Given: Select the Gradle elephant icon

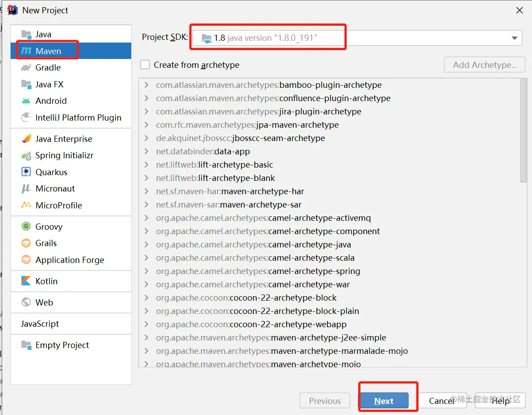Looking at the screenshot, I should tap(27, 67).
